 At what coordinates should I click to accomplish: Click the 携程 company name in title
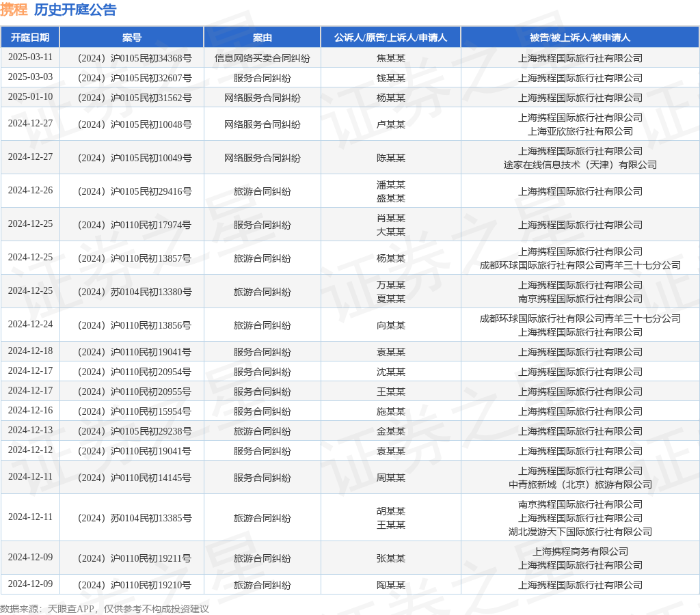(x=14, y=10)
